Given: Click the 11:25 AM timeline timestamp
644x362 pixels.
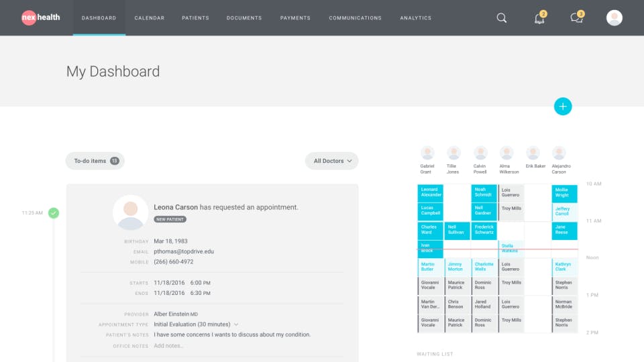Looking at the screenshot, I should 32,213.
